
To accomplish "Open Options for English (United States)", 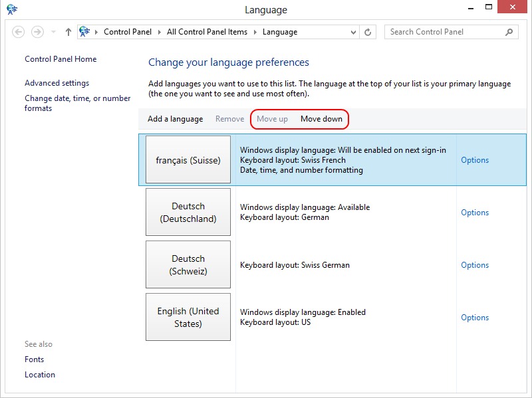I will [x=474, y=318].
